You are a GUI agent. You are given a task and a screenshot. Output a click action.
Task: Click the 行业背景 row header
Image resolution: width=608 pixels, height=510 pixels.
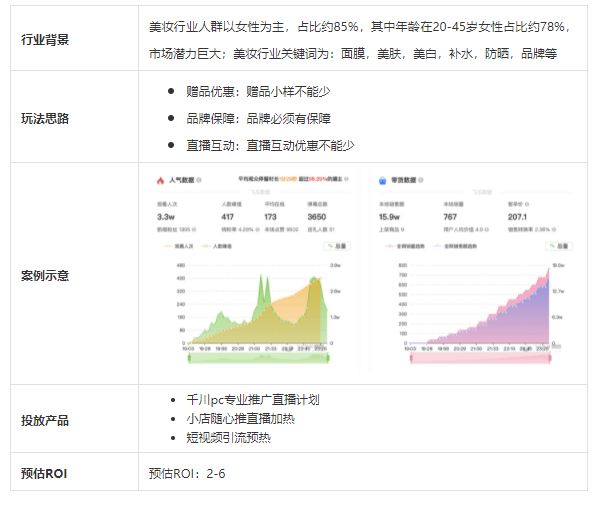click(x=45, y=40)
